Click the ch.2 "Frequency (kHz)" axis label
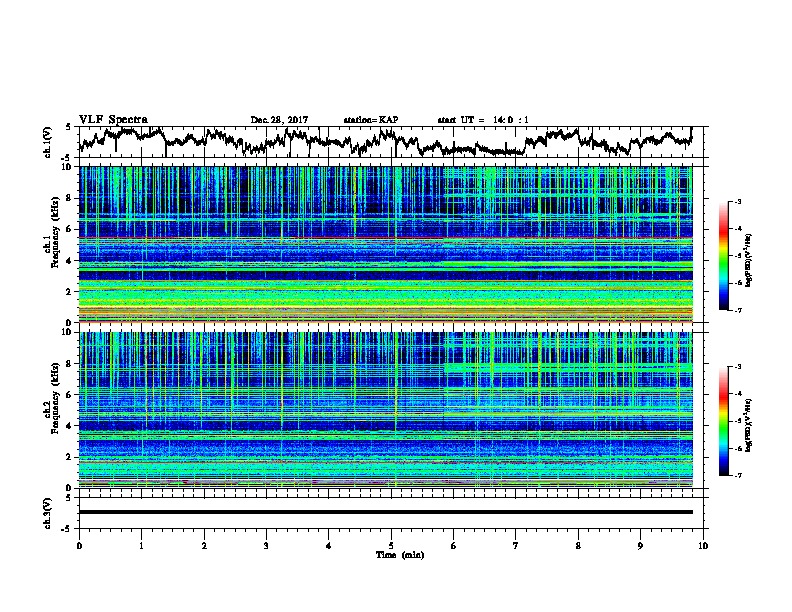The image size is (792, 612). pos(55,397)
